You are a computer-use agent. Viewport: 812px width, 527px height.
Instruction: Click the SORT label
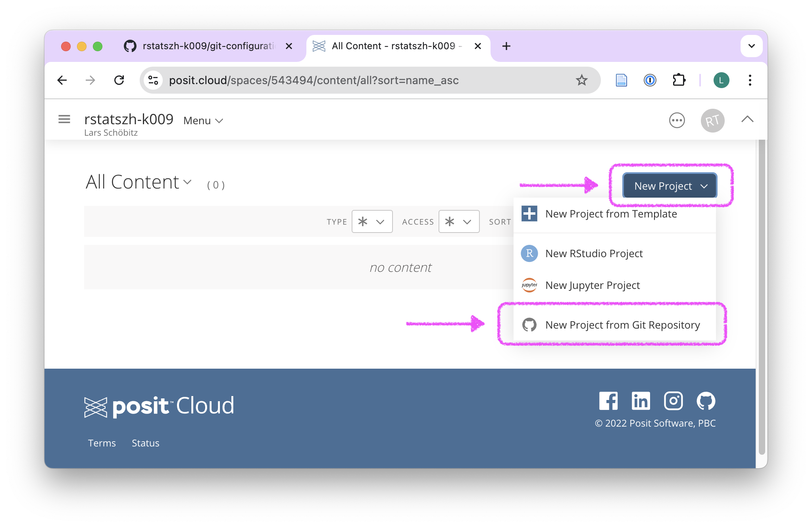(x=500, y=222)
